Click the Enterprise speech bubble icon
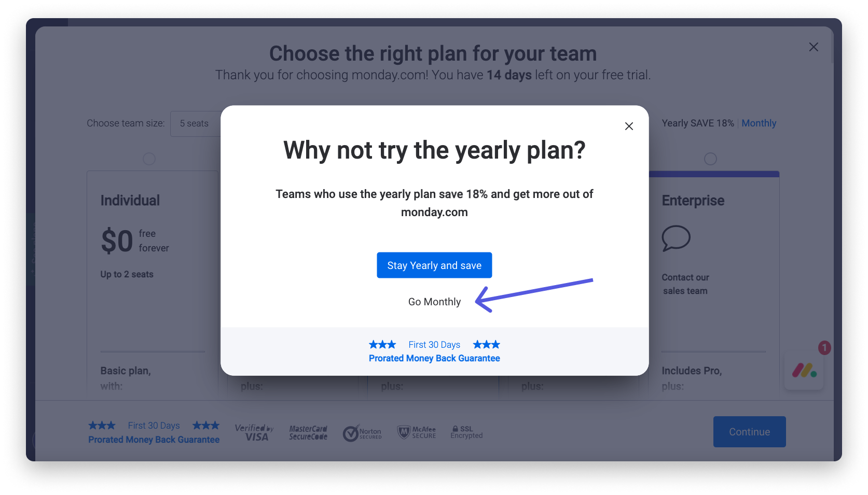 point(676,238)
